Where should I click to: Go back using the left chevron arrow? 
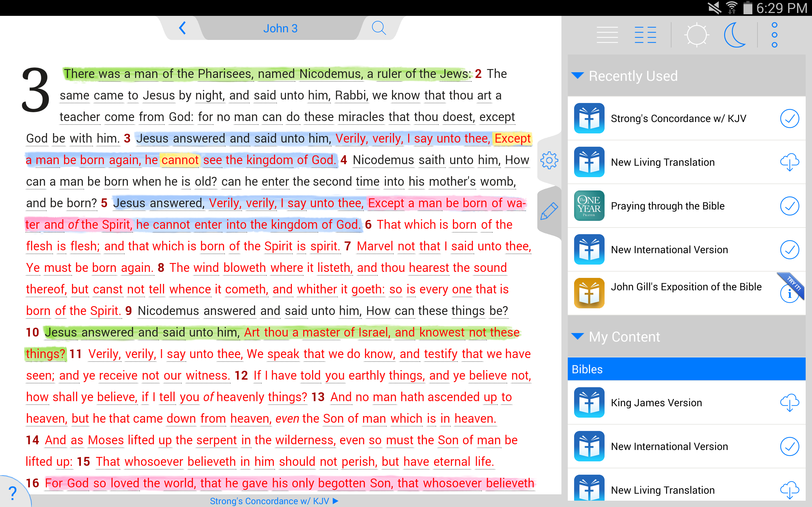pyautogui.click(x=182, y=28)
